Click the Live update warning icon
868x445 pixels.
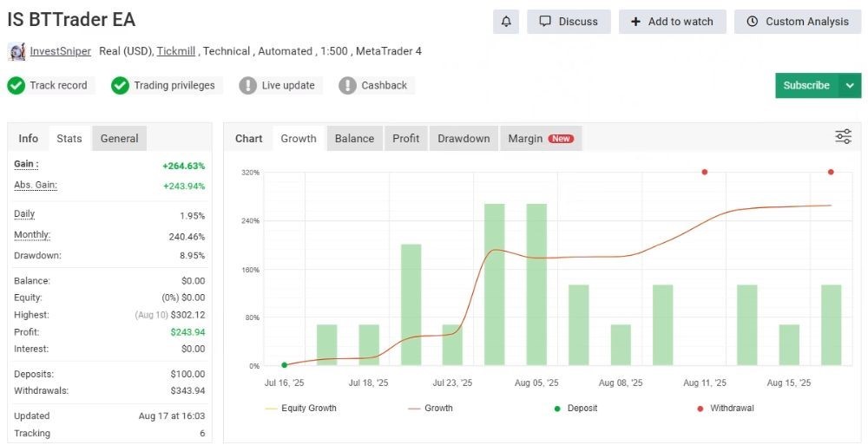[x=248, y=85]
